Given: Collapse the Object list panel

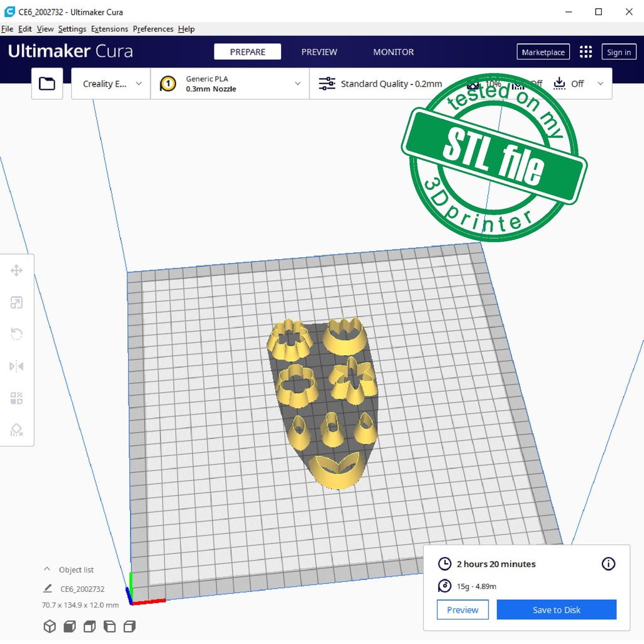Looking at the screenshot, I should click(x=47, y=569).
